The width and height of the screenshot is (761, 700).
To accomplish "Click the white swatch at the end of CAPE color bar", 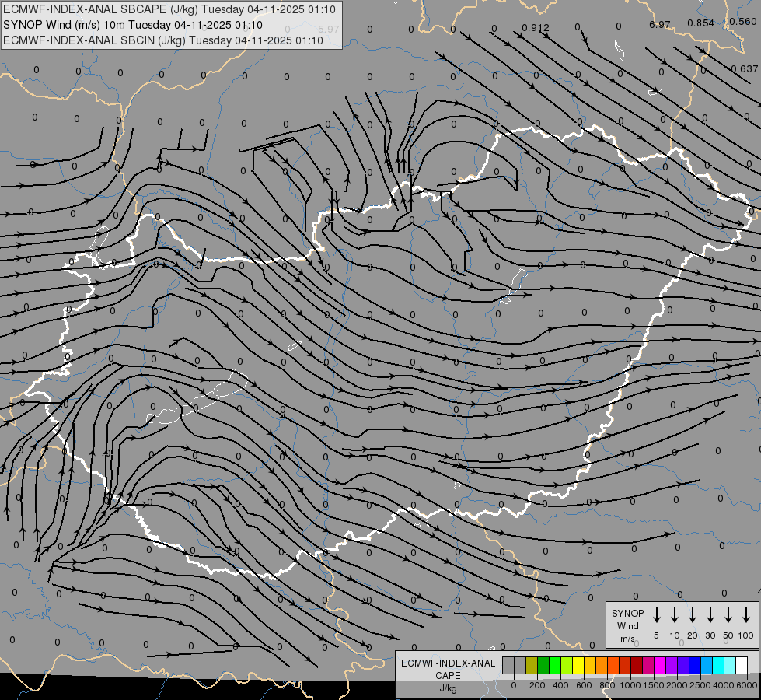I will coord(741,666).
